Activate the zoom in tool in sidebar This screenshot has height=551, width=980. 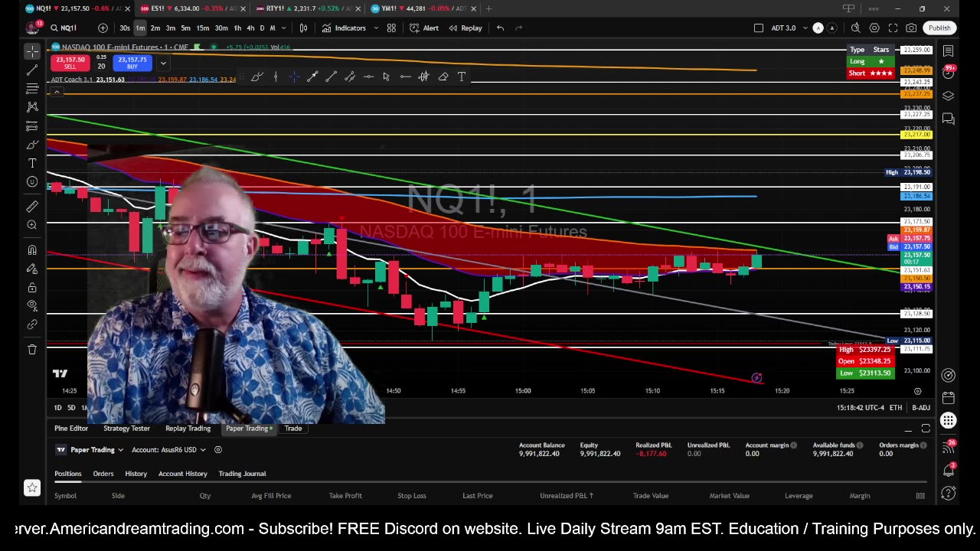(32, 225)
